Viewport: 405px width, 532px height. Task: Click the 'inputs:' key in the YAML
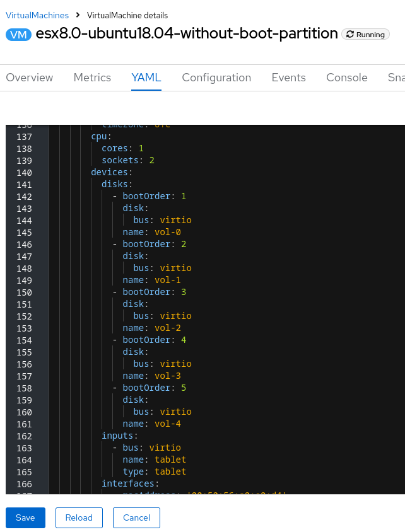point(119,436)
